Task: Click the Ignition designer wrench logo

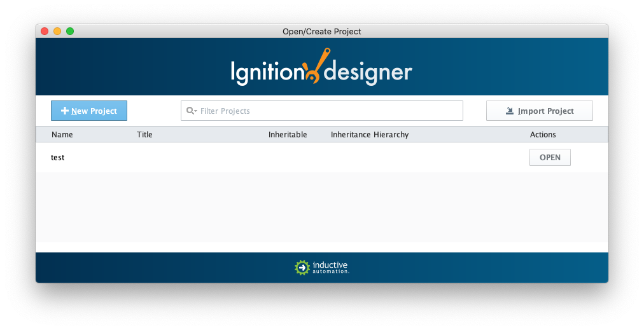Action: (x=317, y=66)
